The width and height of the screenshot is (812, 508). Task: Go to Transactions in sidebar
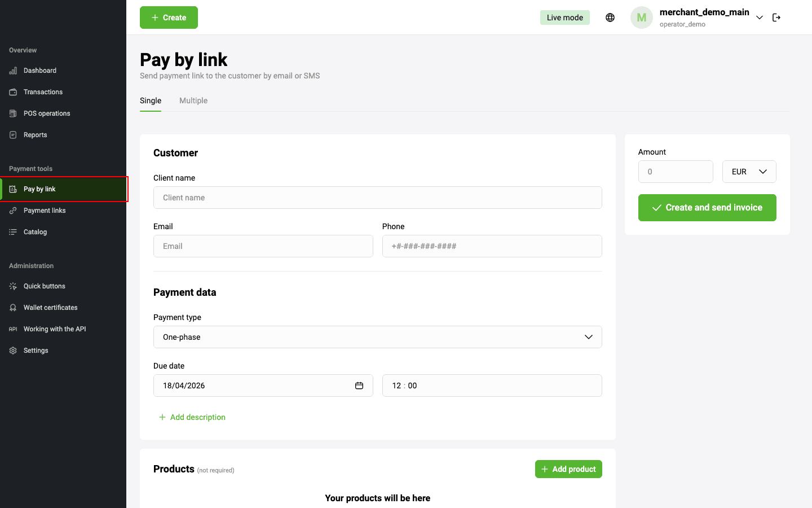(x=43, y=92)
